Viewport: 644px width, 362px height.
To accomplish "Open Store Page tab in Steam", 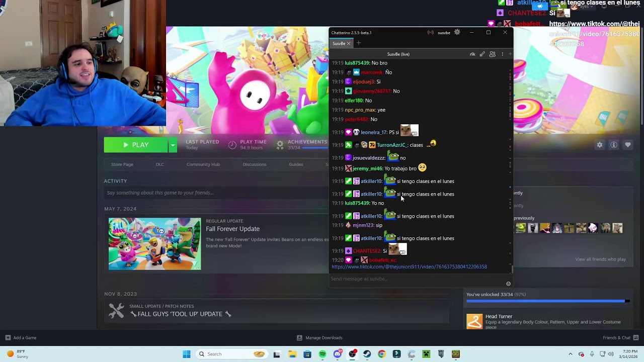I will tap(122, 164).
